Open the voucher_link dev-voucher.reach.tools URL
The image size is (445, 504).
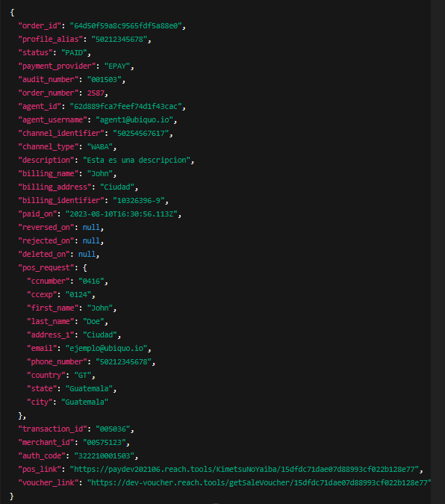coord(259,483)
